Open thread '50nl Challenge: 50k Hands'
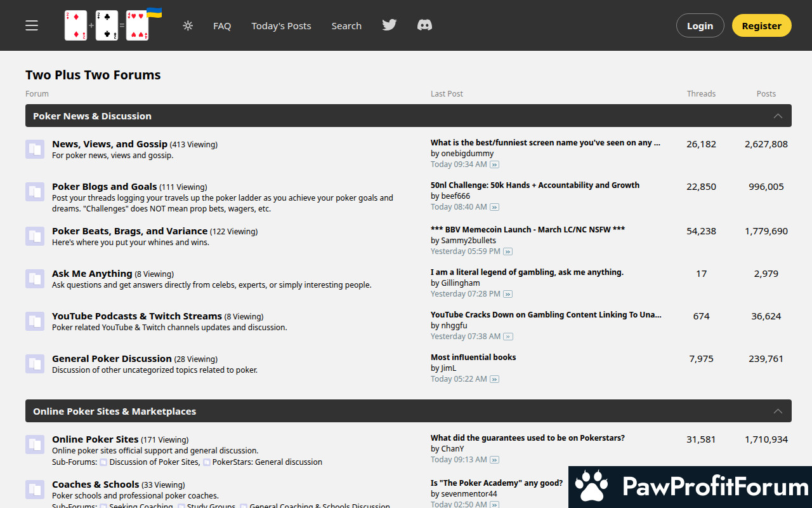The height and width of the screenshot is (508, 812). click(x=535, y=185)
